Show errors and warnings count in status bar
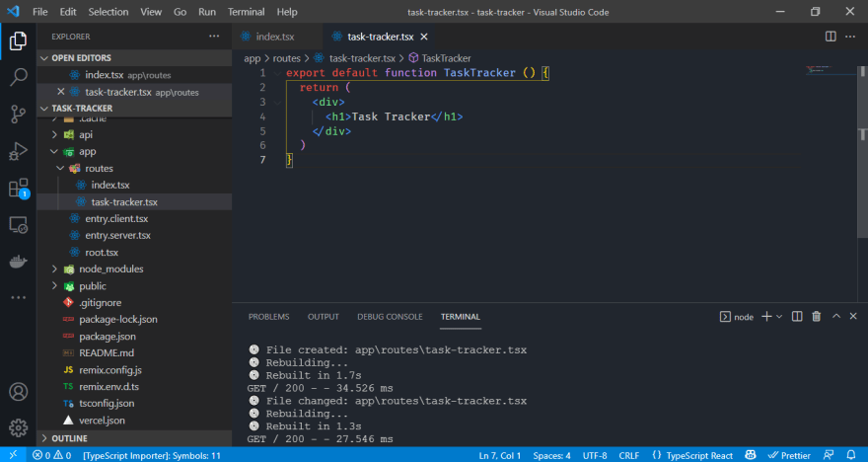 [52, 455]
